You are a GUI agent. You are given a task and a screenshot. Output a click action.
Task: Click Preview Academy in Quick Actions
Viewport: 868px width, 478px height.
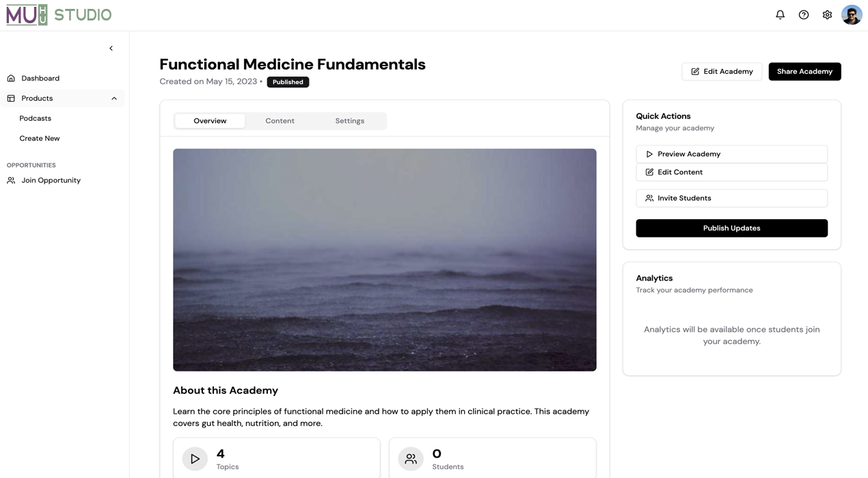(731, 154)
